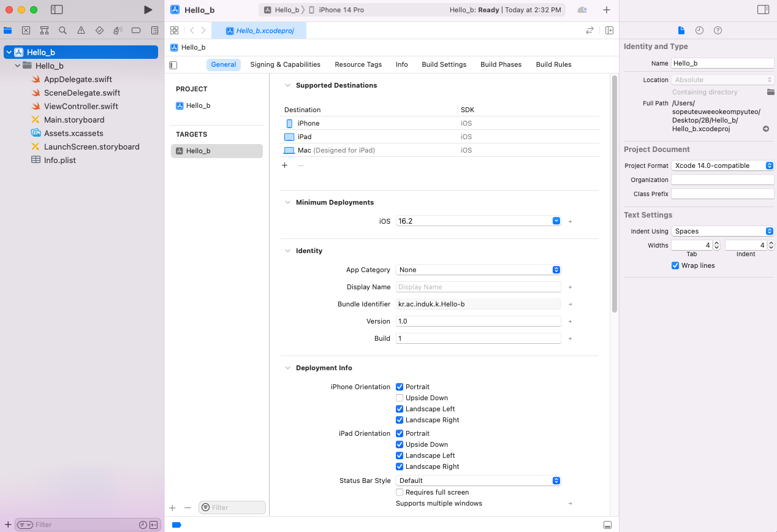Click the editor vertical scrollbar
The height and width of the screenshot is (532, 777).
click(615, 194)
